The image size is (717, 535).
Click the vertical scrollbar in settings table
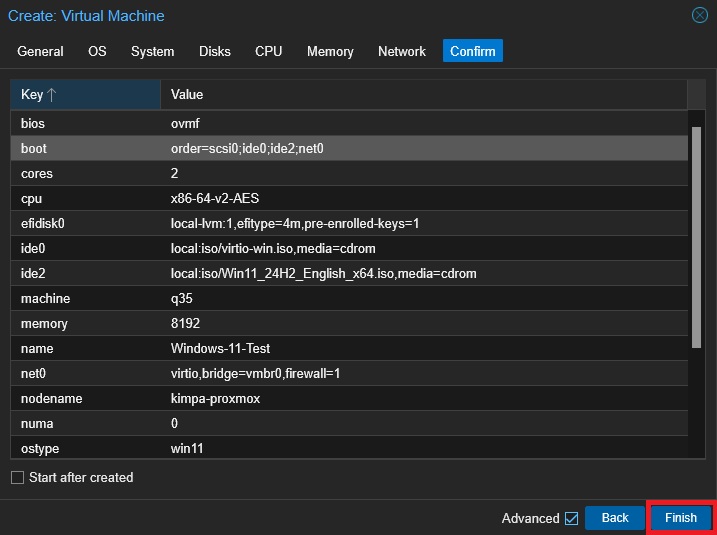[x=696, y=240]
